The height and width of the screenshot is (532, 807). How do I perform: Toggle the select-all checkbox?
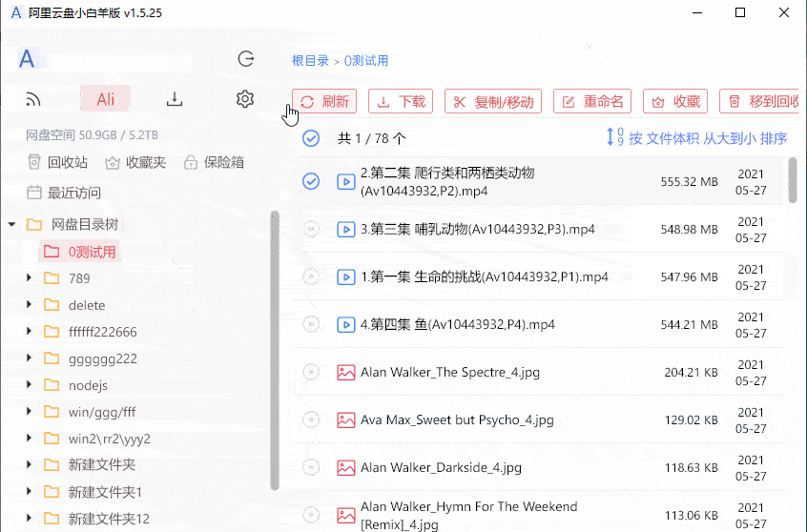click(x=311, y=138)
